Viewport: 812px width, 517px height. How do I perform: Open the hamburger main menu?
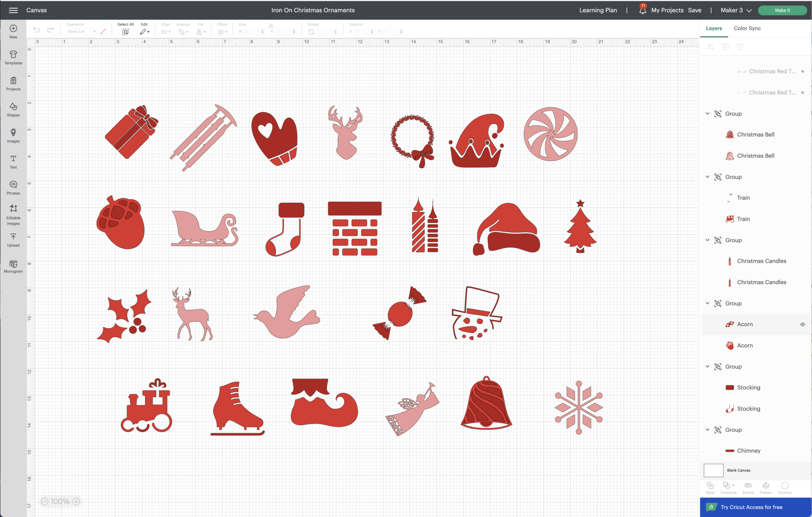coord(13,10)
